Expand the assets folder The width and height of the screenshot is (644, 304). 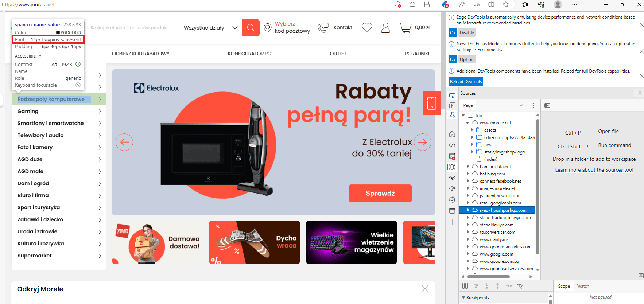pyautogui.click(x=472, y=130)
